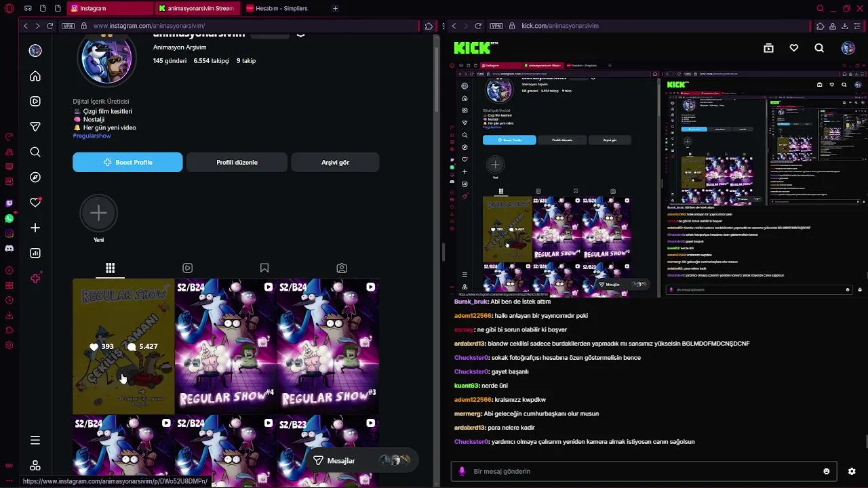The width and height of the screenshot is (868, 488).
Task: Open the Instagram dashboard chart icon
Action: (35, 253)
